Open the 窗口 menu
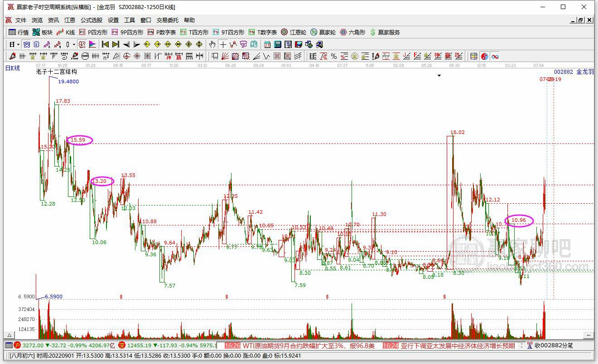This screenshot has width=598, height=364. pyautogui.click(x=146, y=20)
